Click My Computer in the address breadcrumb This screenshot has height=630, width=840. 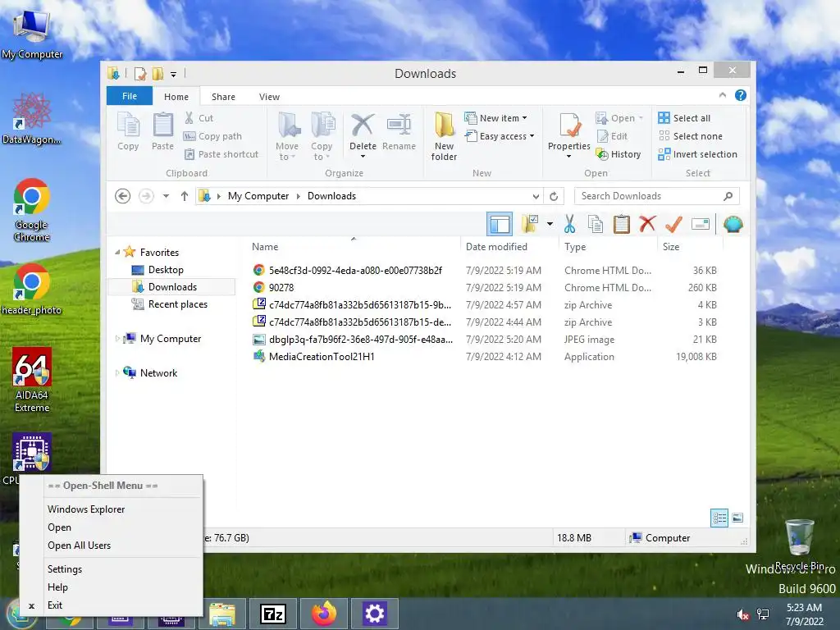tap(258, 196)
